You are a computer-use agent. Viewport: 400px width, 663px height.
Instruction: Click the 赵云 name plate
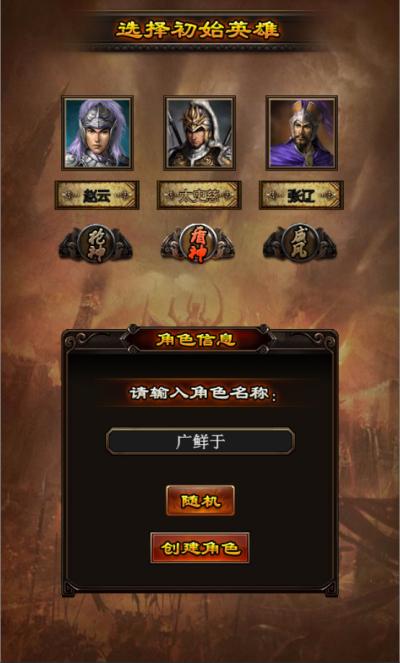click(x=97, y=195)
